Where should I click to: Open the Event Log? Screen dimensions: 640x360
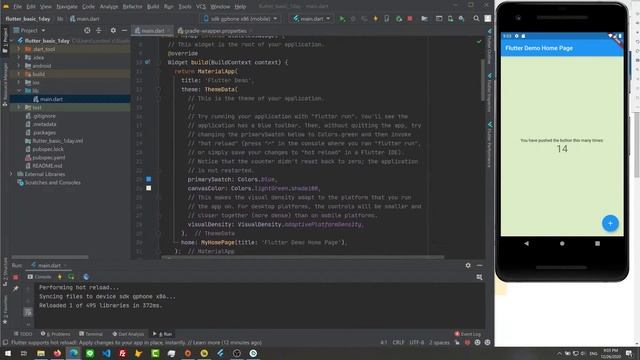(468, 334)
